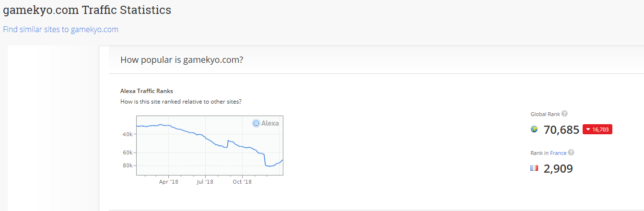Click the globe icon beside 70,685
644x211 pixels.
(x=534, y=129)
